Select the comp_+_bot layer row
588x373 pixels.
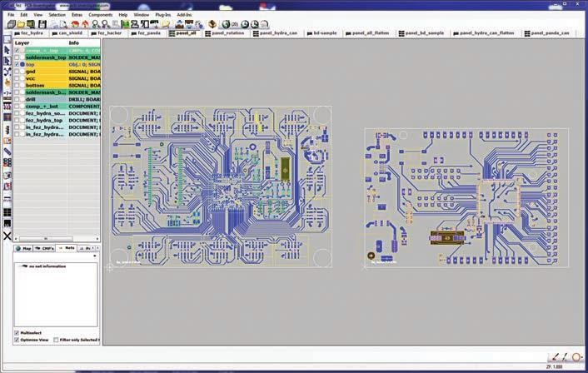(57, 107)
